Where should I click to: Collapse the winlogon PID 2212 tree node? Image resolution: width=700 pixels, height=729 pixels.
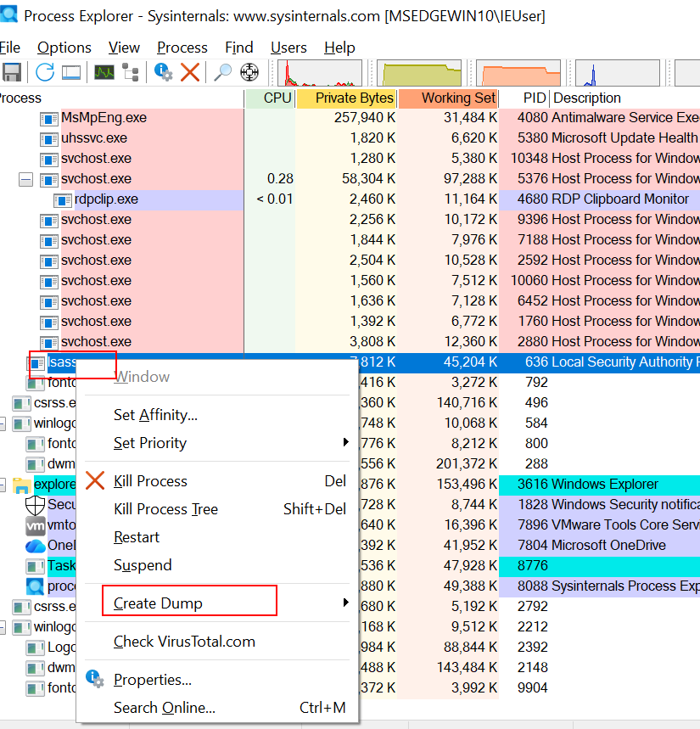click(3, 627)
